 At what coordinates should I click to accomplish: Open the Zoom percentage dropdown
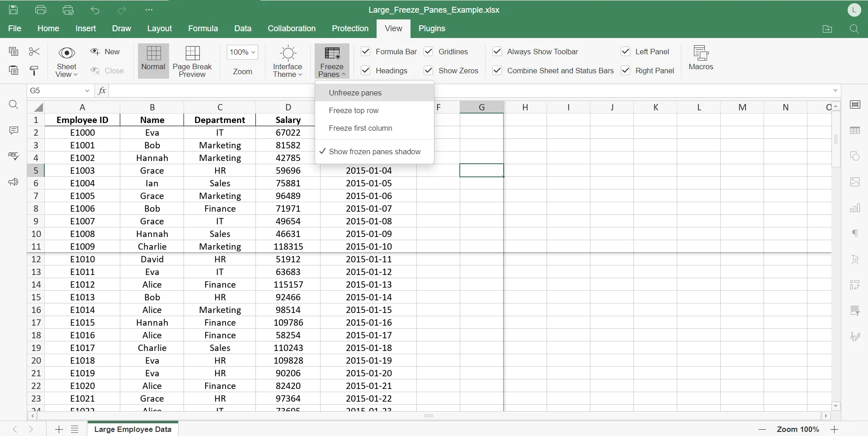242,52
